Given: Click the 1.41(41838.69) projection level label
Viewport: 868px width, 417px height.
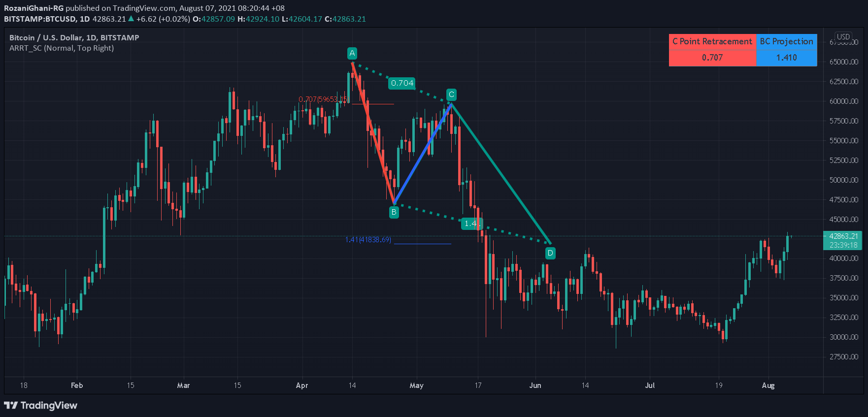Looking at the screenshot, I should click(x=368, y=240).
